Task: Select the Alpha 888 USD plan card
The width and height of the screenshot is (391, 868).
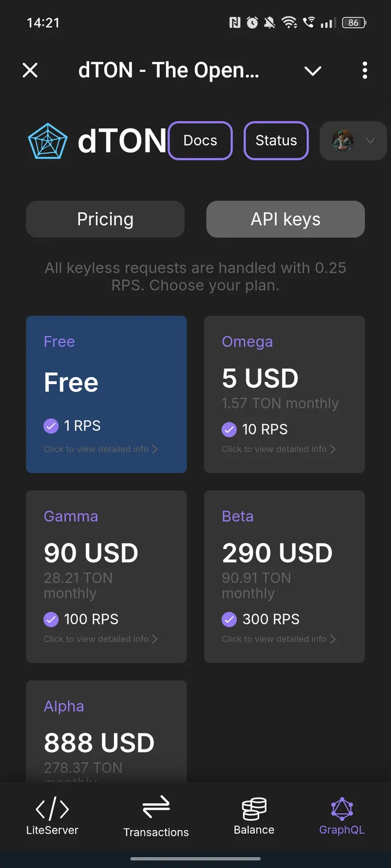Action: pyautogui.click(x=106, y=732)
